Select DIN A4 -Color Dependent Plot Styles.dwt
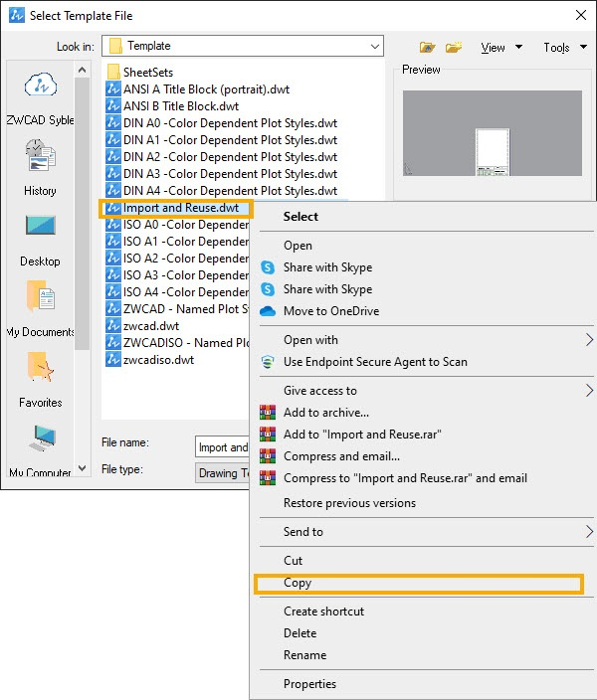This screenshot has width=597, height=700. pos(221,191)
